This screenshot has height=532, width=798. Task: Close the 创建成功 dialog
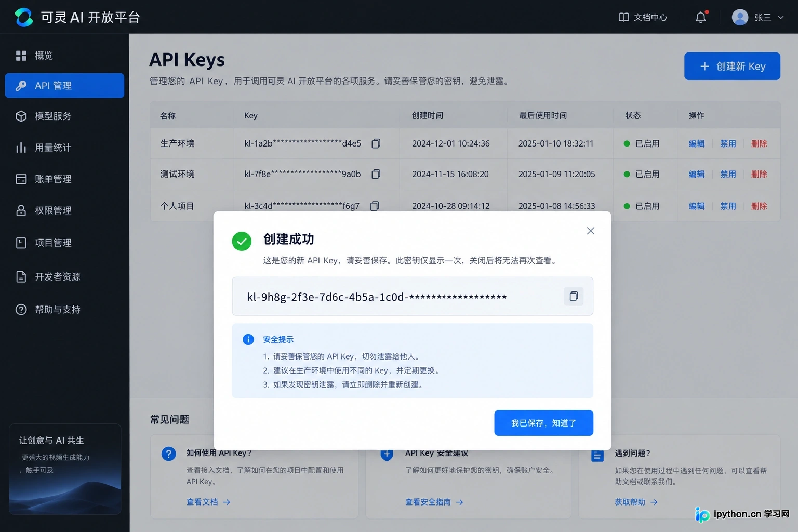click(x=590, y=231)
